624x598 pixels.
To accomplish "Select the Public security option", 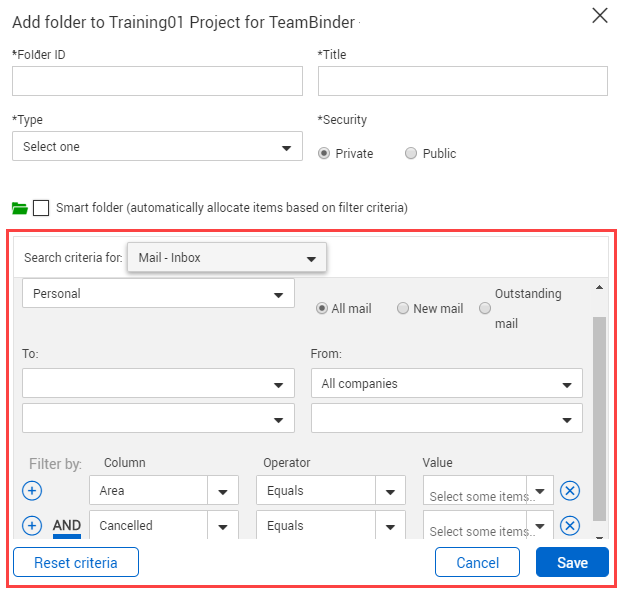I will [411, 153].
